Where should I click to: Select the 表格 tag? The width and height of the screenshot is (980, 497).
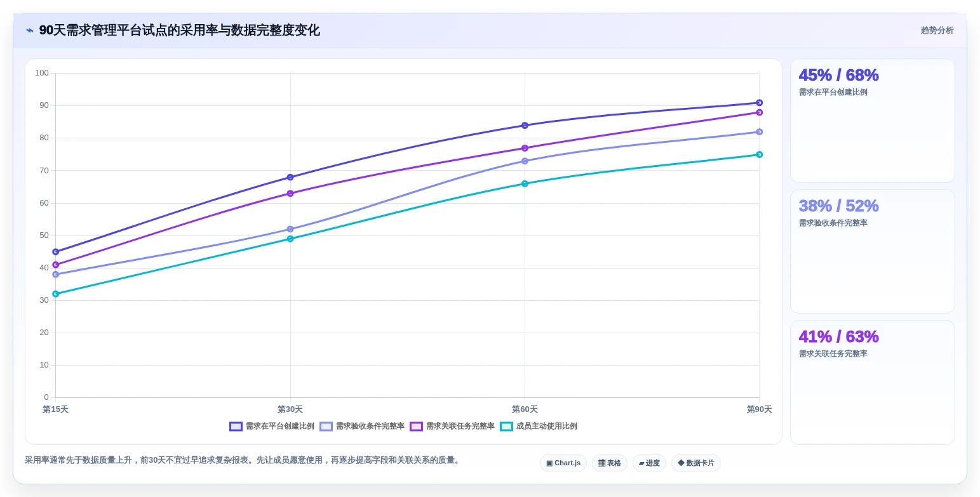coord(609,463)
